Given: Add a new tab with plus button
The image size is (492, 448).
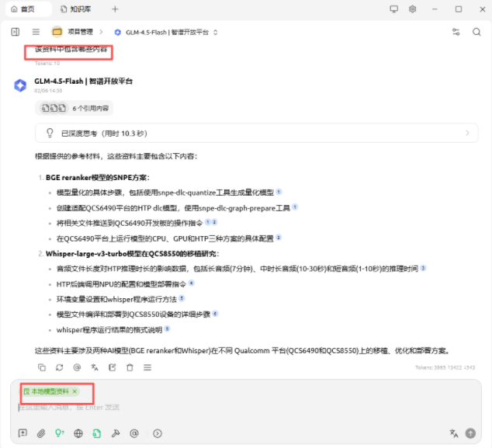Looking at the screenshot, I should (x=115, y=9).
